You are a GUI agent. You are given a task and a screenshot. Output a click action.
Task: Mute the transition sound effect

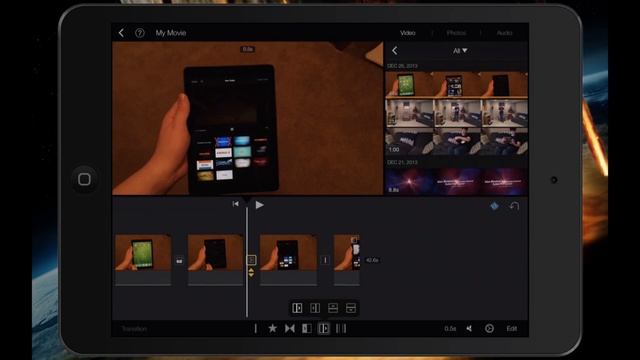pyautogui.click(x=469, y=329)
